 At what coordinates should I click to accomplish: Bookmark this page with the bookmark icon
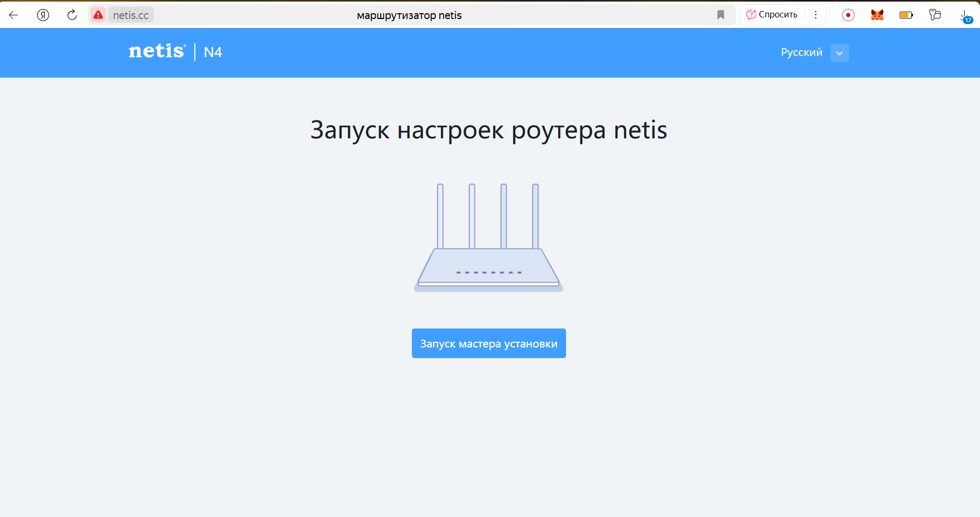[x=721, y=15]
